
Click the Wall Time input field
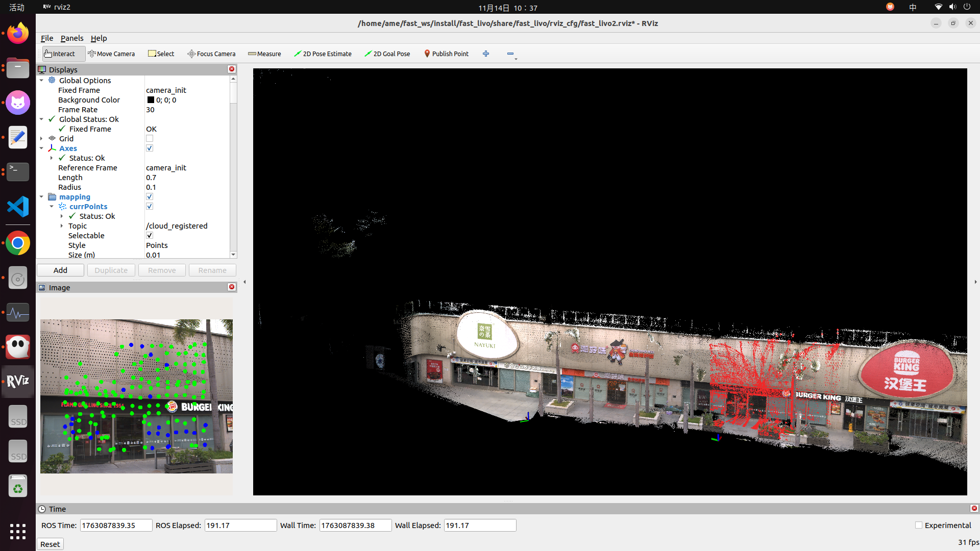click(x=355, y=525)
